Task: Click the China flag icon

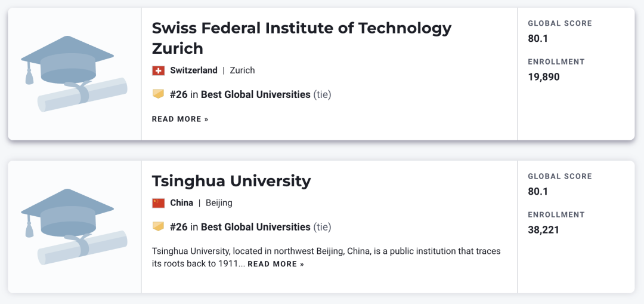Action: 158,203
